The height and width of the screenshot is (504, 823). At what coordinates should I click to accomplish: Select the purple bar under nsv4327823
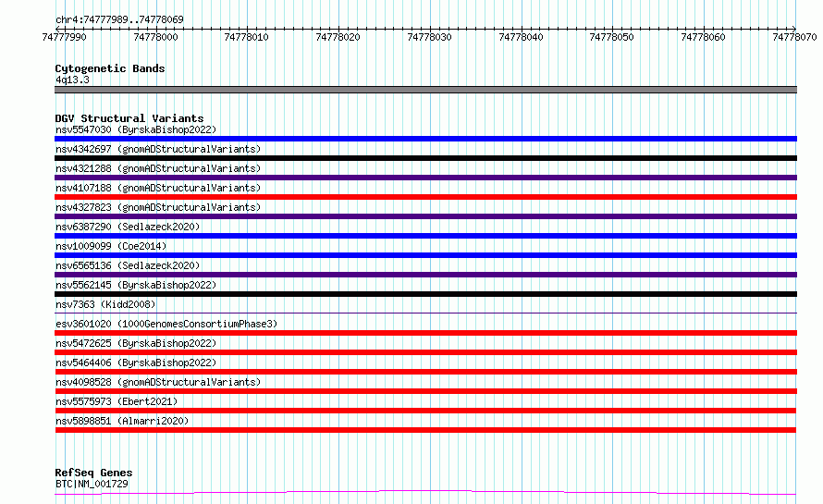point(425,216)
